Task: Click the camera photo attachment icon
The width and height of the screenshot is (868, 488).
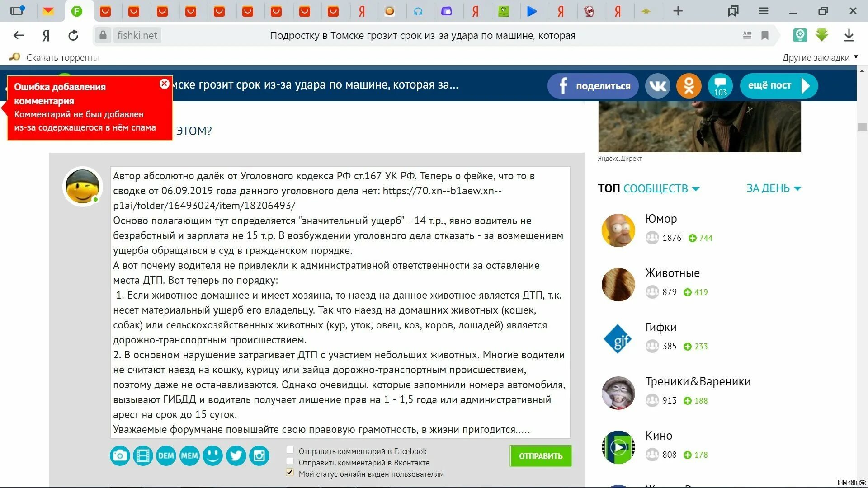Action: [120, 455]
